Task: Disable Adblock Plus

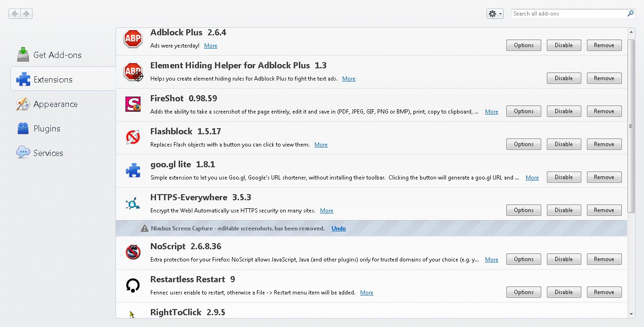Action: [x=564, y=45]
